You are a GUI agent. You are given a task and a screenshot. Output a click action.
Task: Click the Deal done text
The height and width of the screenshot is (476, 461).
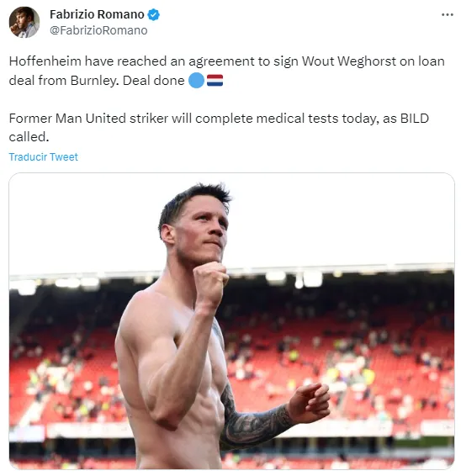(x=153, y=81)
